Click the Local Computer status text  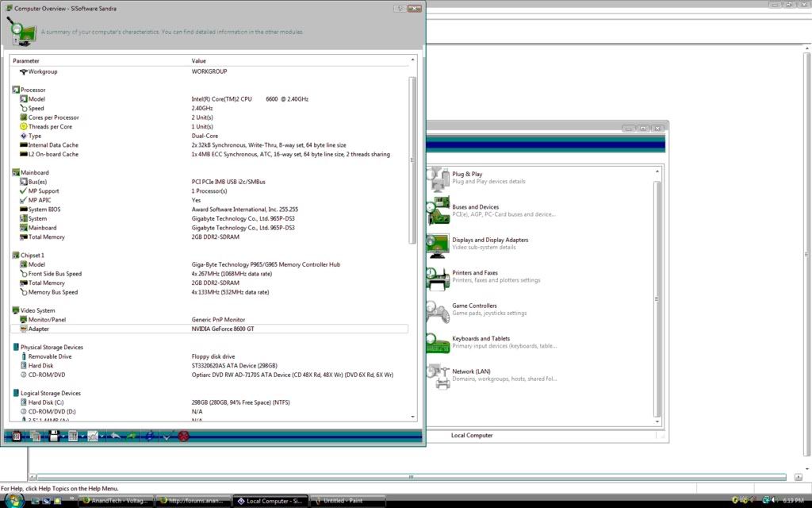(472, 436)
